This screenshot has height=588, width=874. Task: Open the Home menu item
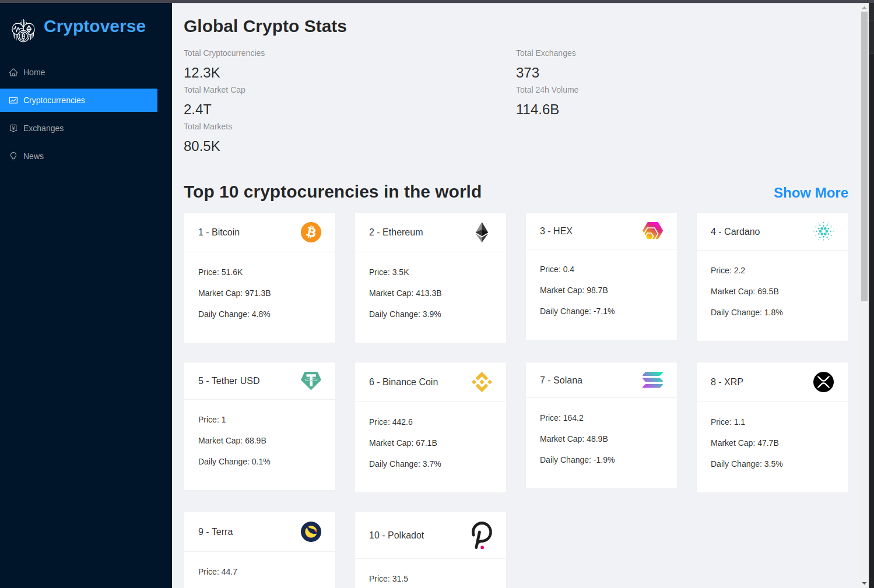click(x=79, y=72)
